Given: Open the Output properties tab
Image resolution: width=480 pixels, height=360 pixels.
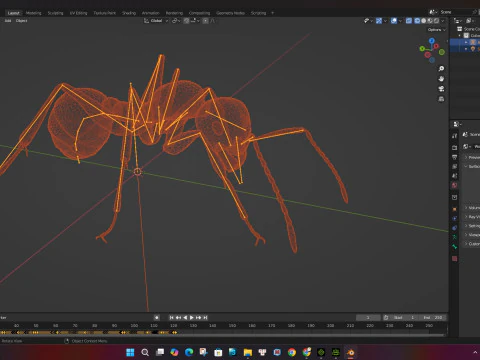Looking at the screenshot, I should coord(455,157).
